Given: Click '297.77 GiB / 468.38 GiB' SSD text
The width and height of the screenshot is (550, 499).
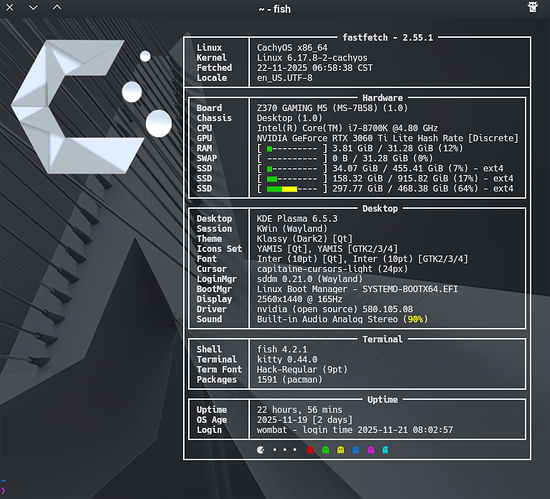Looking at the screenshot, I should 390,189.
